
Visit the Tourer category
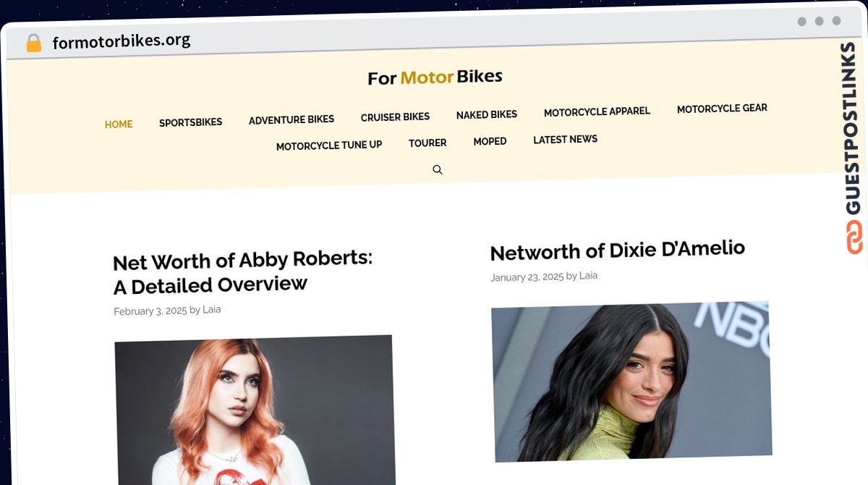pos(427,143)
